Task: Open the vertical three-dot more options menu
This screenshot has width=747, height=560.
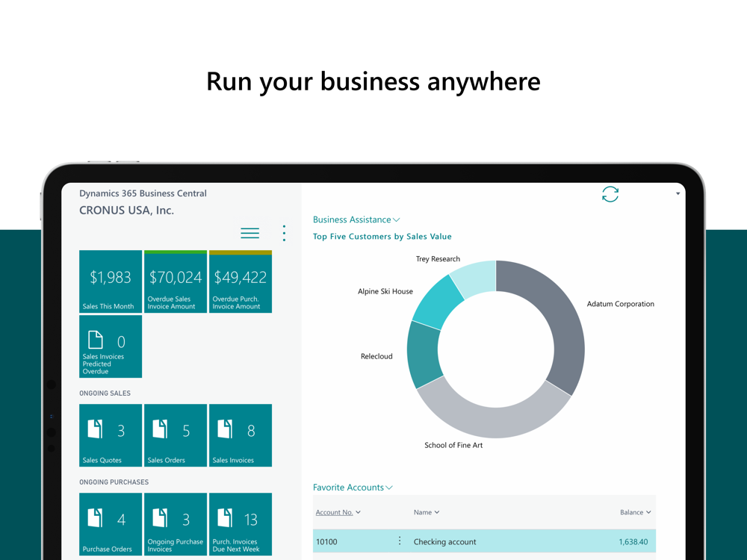Action: click(284, 233)
